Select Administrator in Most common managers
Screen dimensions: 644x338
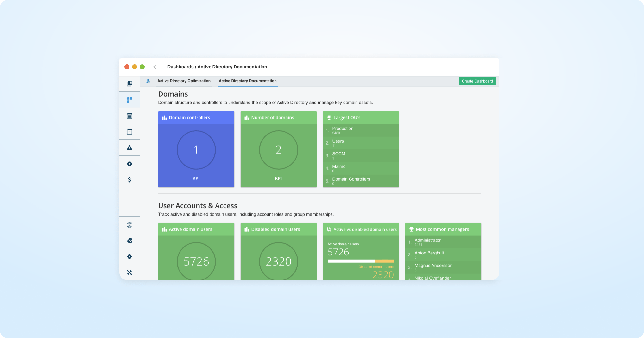coord(443,242)
